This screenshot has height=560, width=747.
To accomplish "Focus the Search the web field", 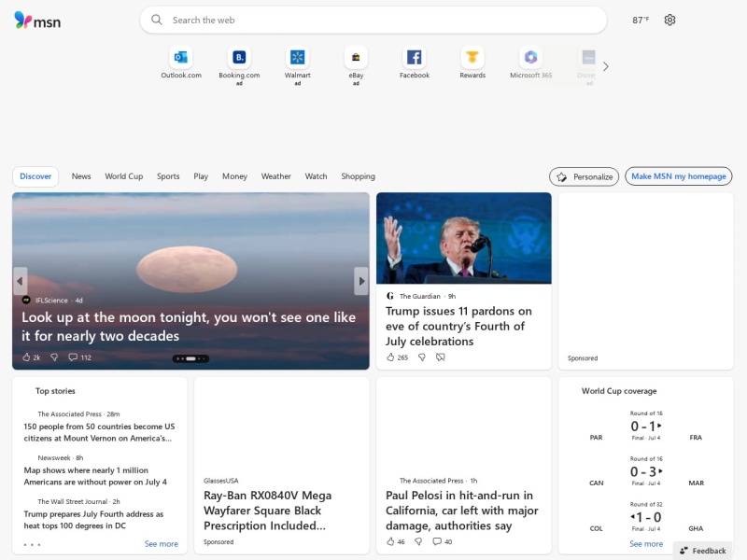I will (x=373, y=20).
